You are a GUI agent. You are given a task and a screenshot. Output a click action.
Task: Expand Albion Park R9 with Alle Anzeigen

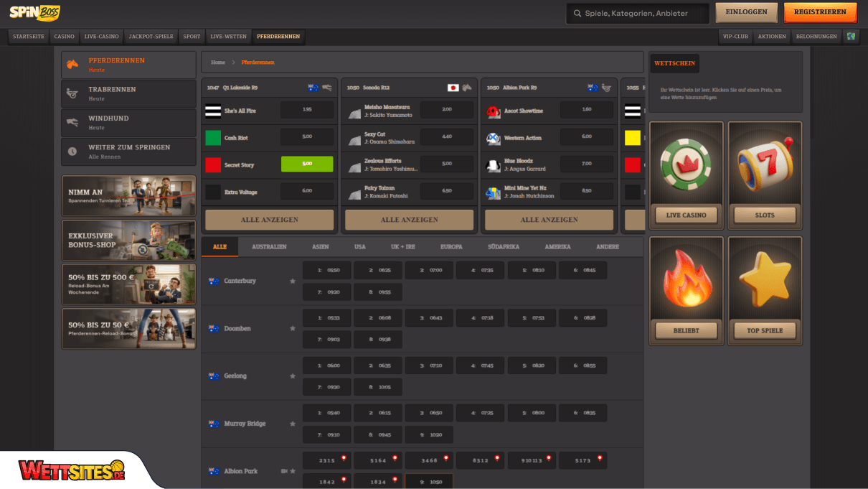549,220
